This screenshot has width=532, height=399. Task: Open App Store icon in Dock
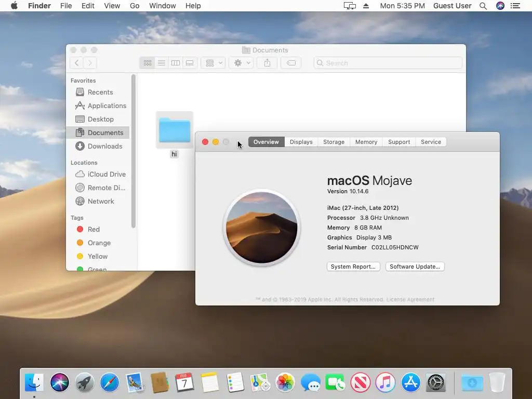(x=410, y=382)
